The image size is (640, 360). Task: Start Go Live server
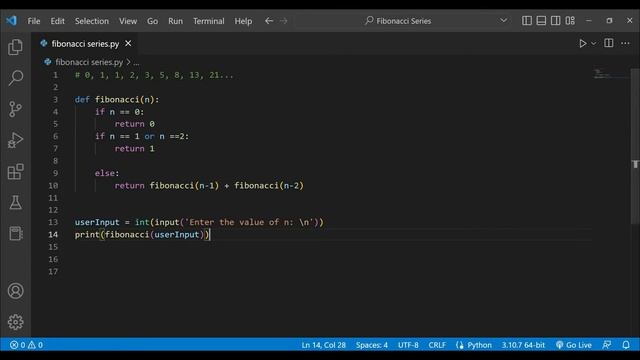[574, 345]
